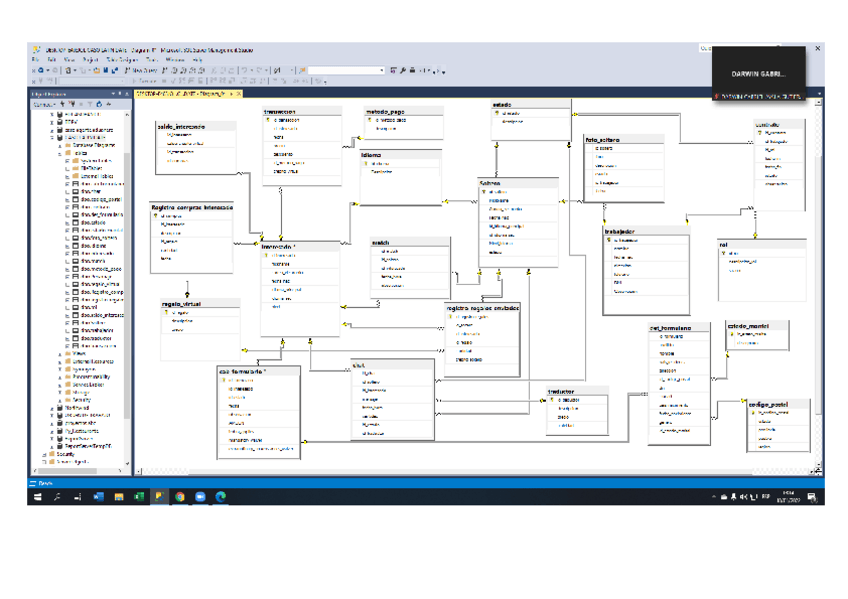
Task: Open Excel from the Windows taskbar
Action: pos(138,496)
